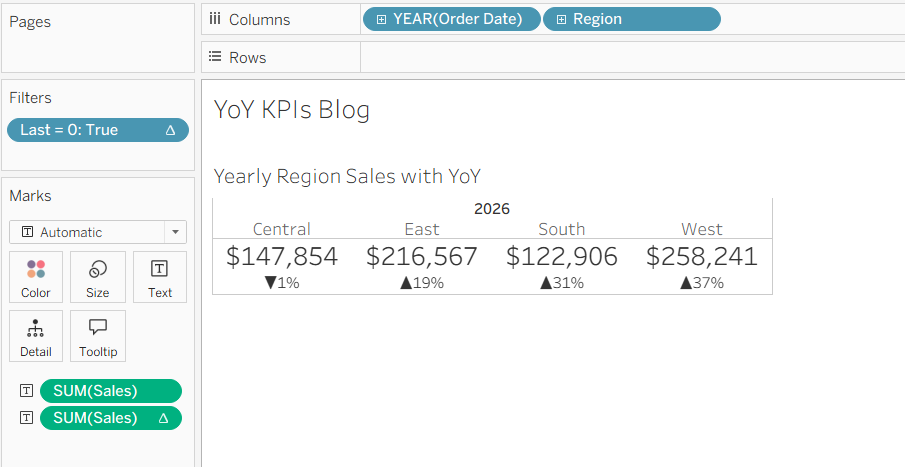Open the Tooltip marks card
This screenshot has height=467, width=905.
coord(98,336)
